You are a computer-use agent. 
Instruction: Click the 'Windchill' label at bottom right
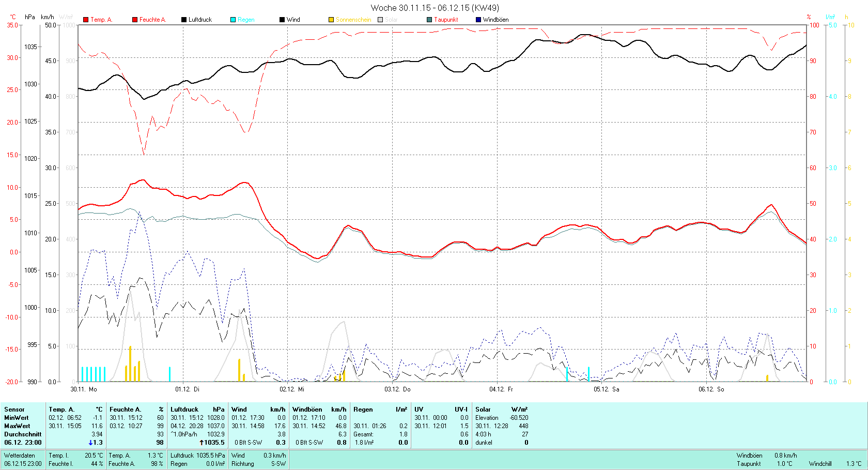(x=820, y=464)
